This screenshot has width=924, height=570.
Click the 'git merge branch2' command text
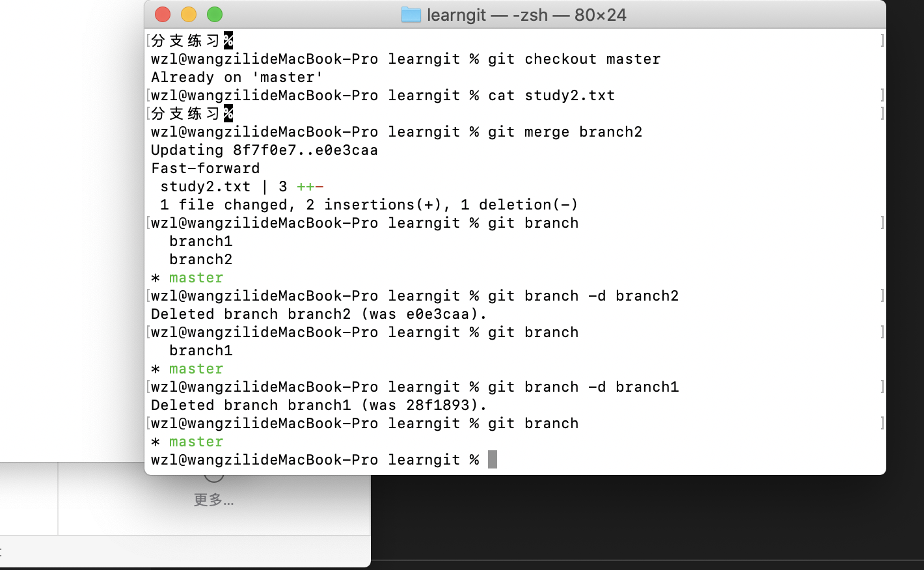pos(565,131)
